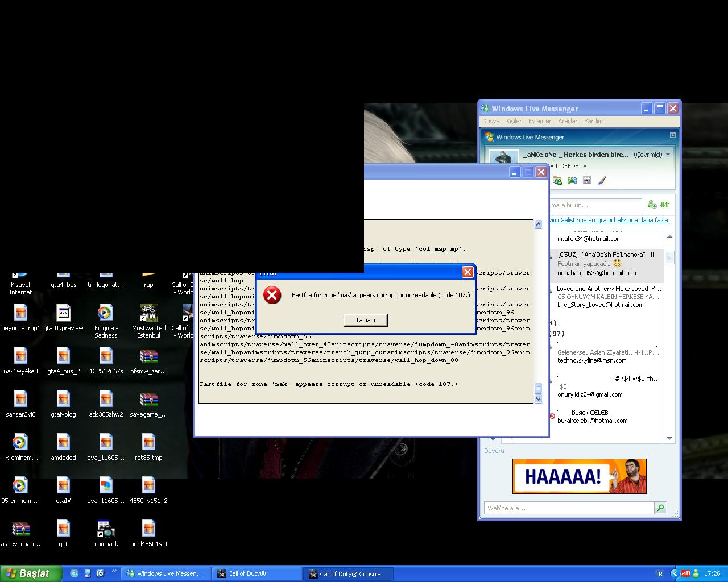Select contact burakcelebii@hotmail.com
The height and width of the screenshot is (582, 728).
click(592, 421)
